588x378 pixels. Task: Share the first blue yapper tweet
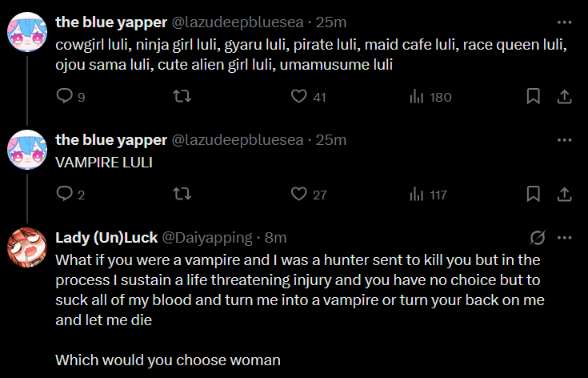pyautogui.click(x=563, y=97)
